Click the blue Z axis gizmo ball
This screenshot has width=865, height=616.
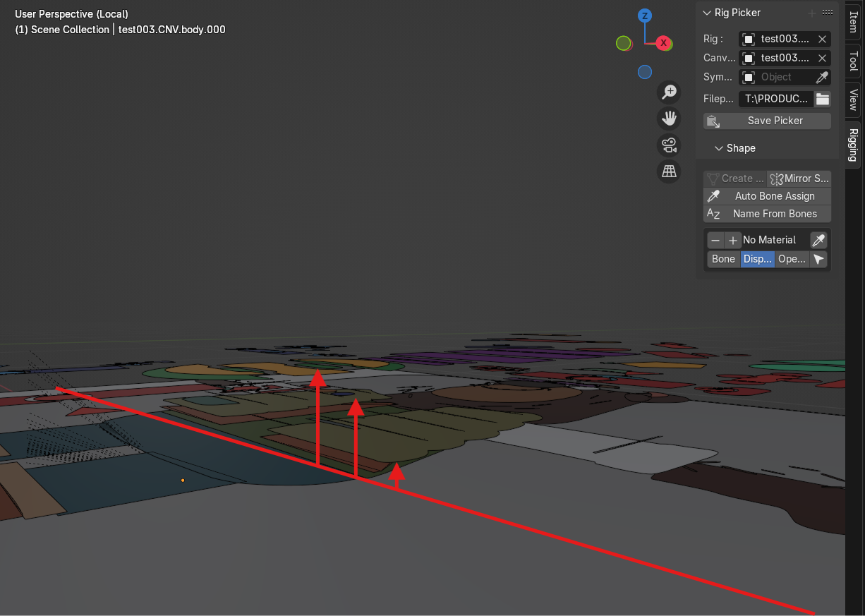[644, 16]
